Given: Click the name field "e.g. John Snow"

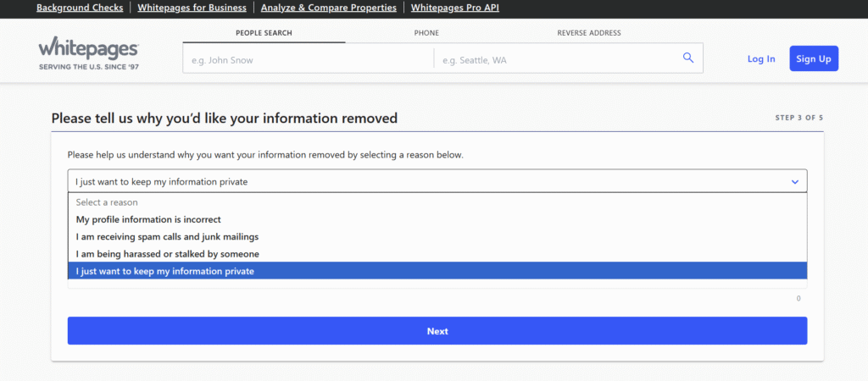Looking at the screenshot, I should (307, 60).
